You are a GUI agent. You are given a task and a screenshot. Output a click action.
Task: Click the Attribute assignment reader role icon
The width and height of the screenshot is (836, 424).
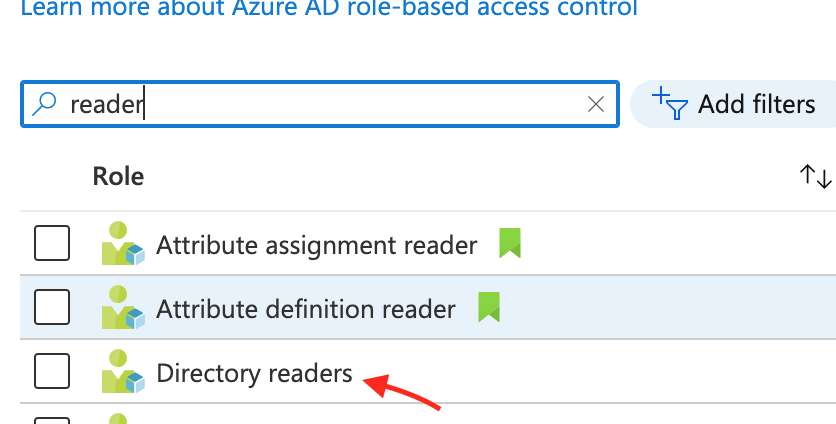click(123, 243)
